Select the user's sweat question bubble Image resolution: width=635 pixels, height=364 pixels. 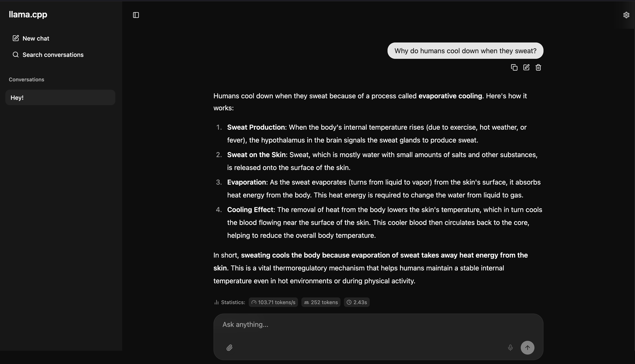465,50
